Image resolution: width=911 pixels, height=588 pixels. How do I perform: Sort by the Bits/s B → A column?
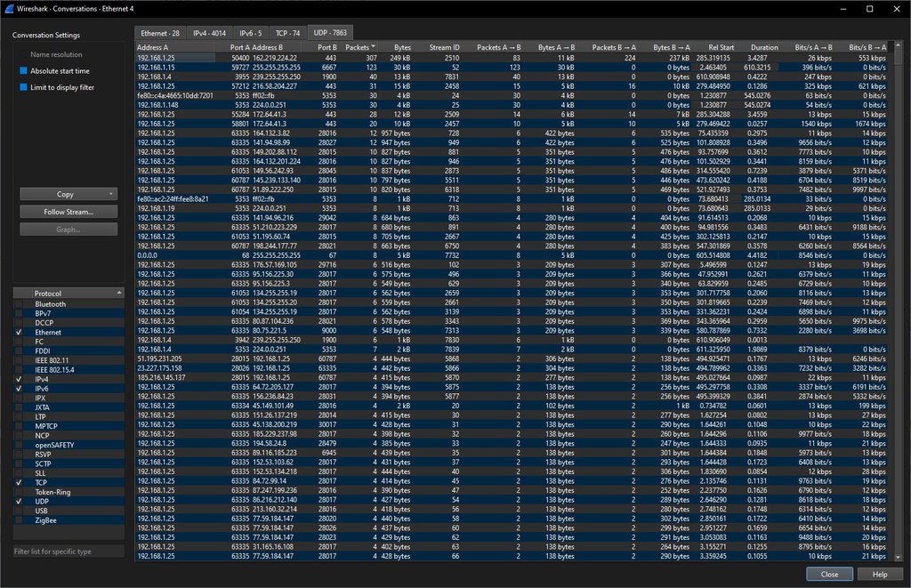pos(862,47)
